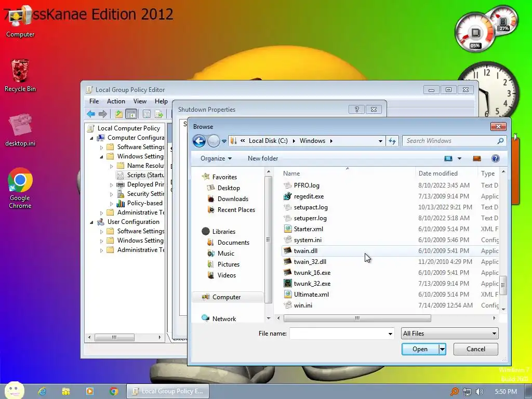The image size is (532, 399).
Task: Open the All Files type filter
Action: (x=449, y=334)
